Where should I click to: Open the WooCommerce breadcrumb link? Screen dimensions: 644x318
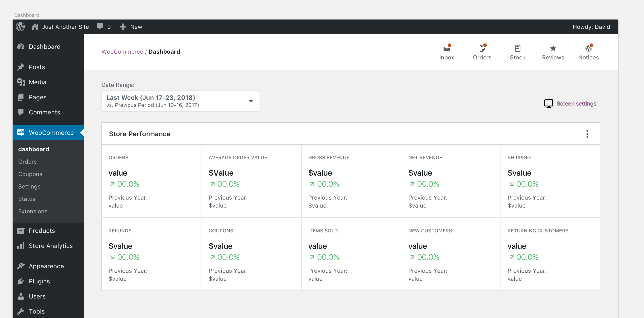pos(122,52)
